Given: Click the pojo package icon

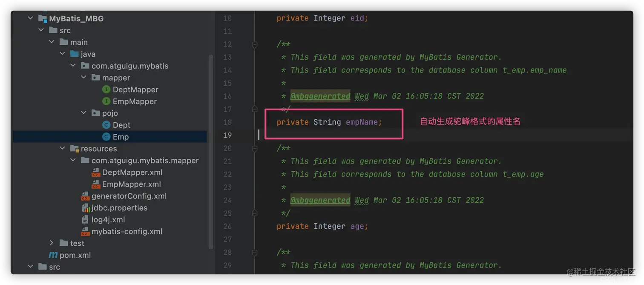Looking at the screenshot, I should coord(96,113).
